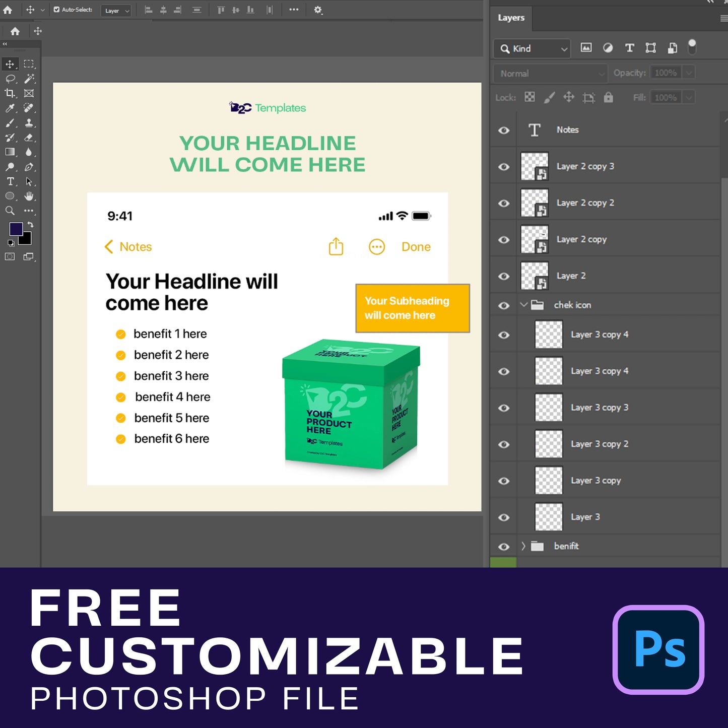Screen dimensions: 728x728
Task: Click the foreground color swatch
Action: [16, 229]
